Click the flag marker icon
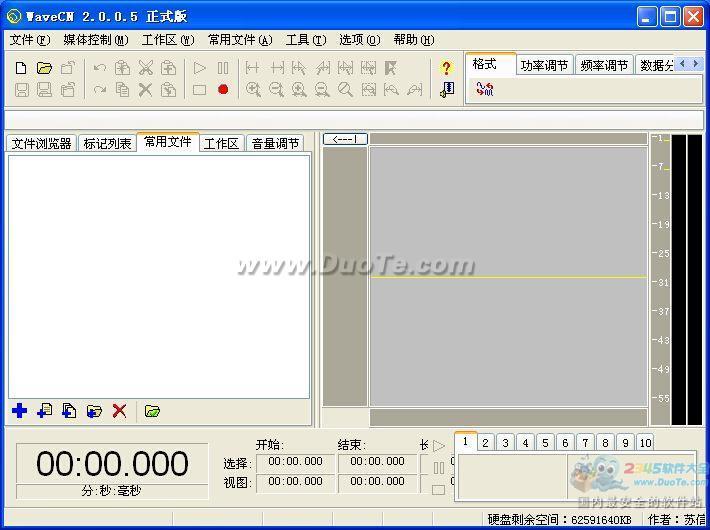 [x=390, y=68]
